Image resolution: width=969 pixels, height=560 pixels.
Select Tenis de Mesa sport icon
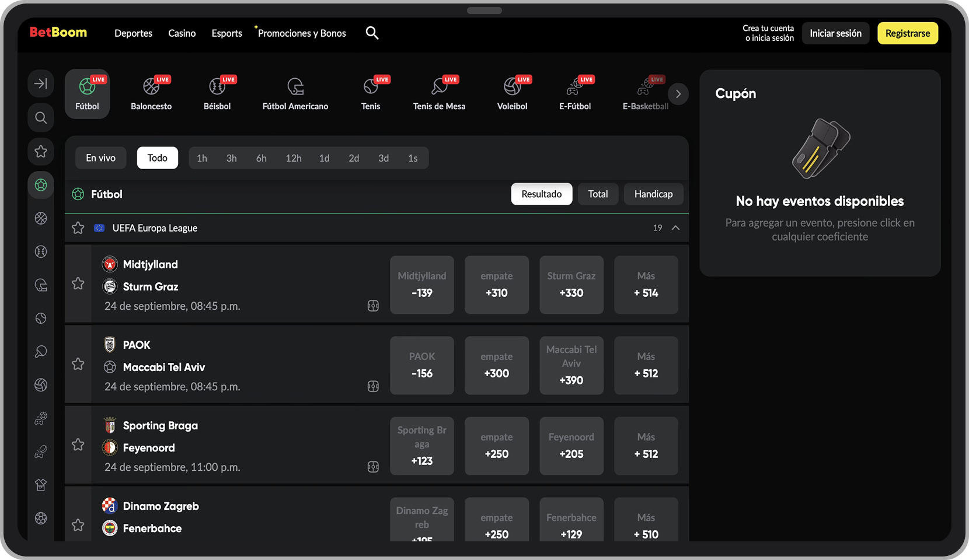(x=439, y=94)
